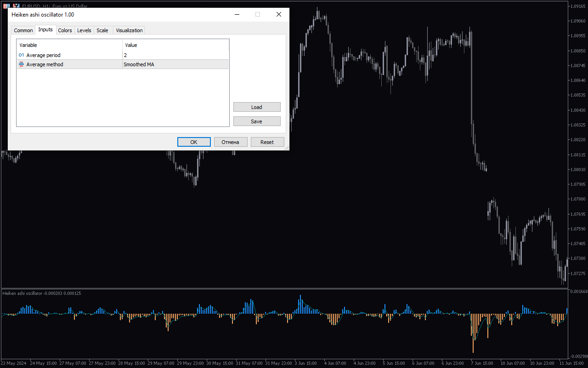Click the 1.07275 price scale label

coord(577,273)
